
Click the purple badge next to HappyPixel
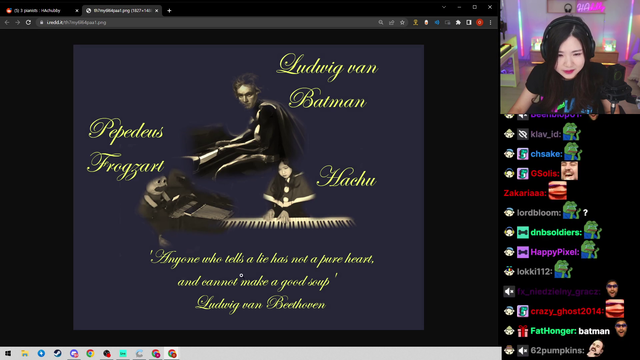coord(522,252)
